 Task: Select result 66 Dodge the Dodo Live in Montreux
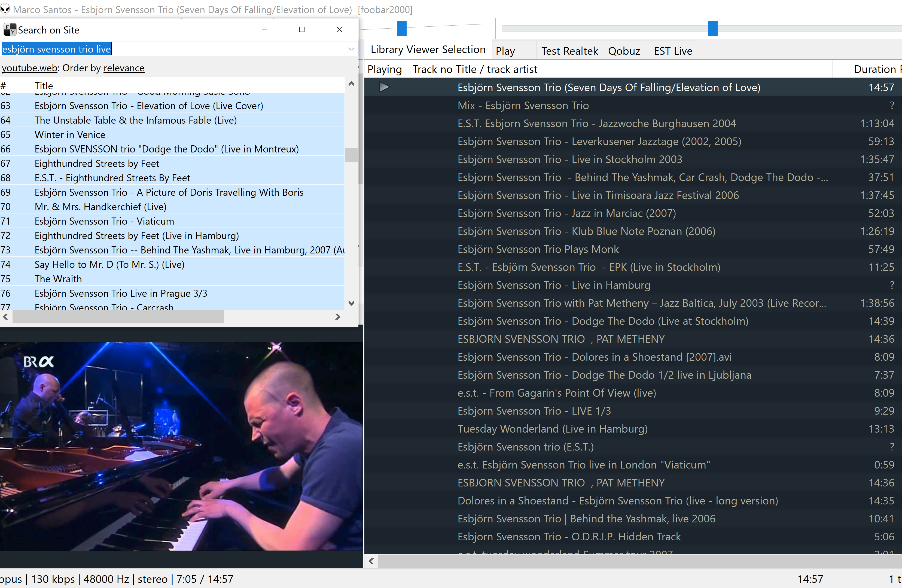coord(172,149)
